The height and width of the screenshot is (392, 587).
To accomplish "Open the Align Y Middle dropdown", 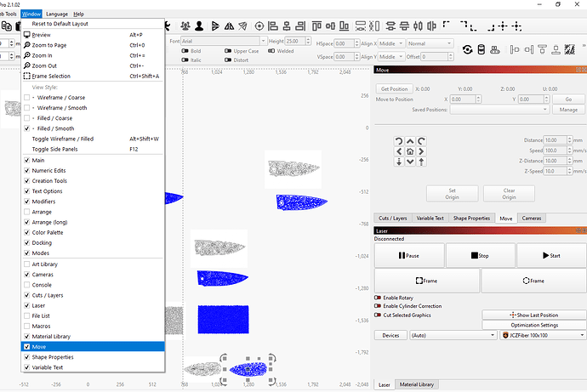I will click(391, 57).
